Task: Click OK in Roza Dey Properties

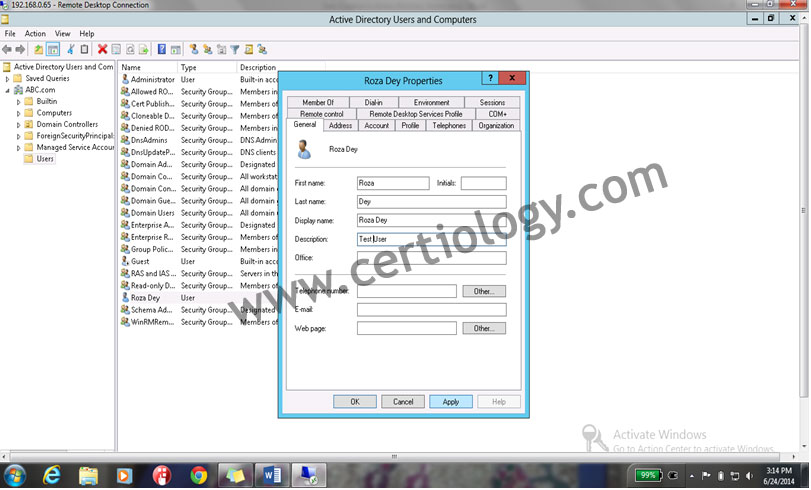Action: pyautogui.click(x=355, y=402)
